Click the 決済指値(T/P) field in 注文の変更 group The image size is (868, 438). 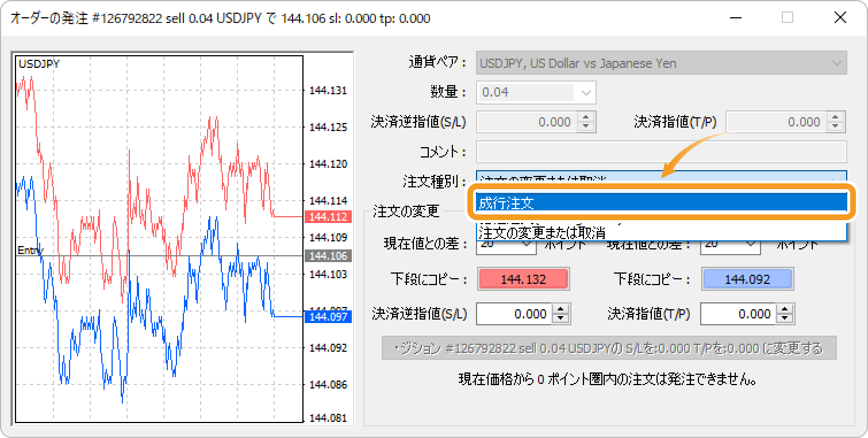tap(738, 314)
